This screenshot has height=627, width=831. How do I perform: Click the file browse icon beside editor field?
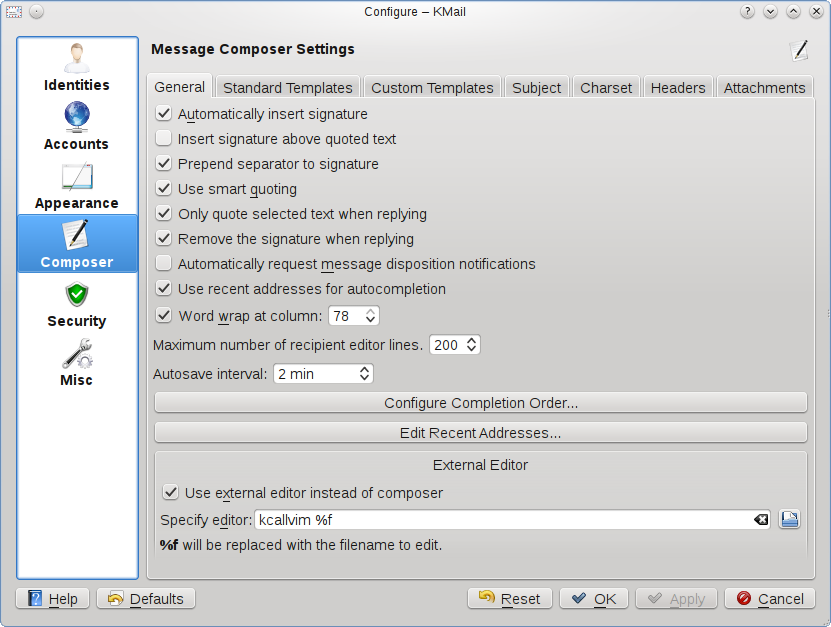pyautogui.click(x=790, y=519)
